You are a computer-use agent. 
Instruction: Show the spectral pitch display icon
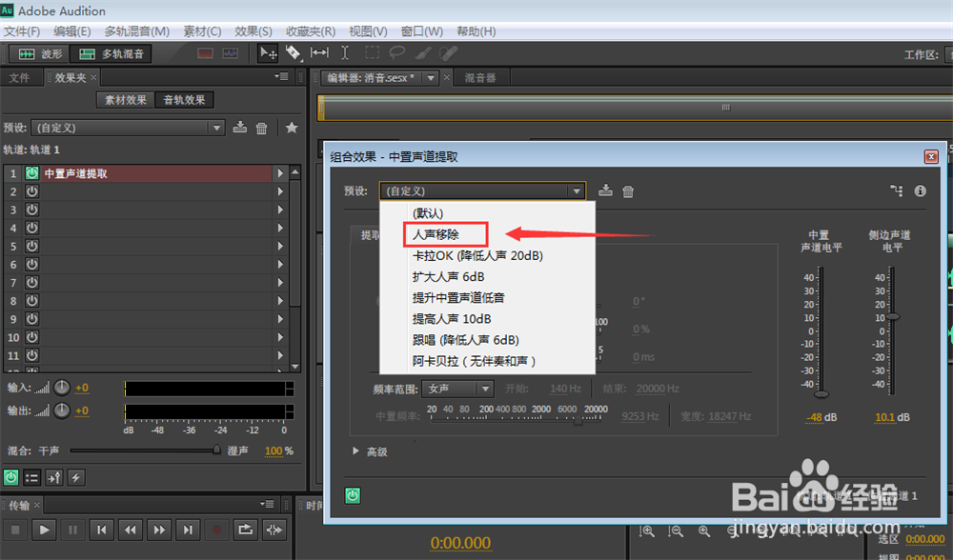231,53
